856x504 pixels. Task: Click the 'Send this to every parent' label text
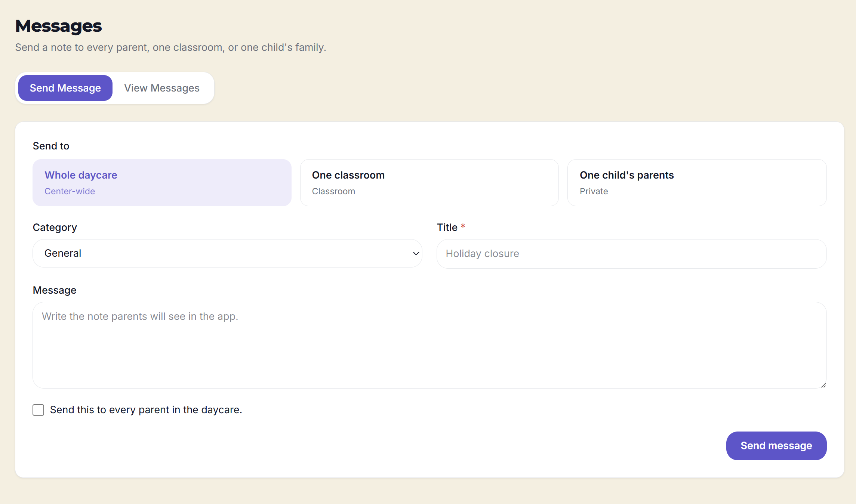click(146, 410)
